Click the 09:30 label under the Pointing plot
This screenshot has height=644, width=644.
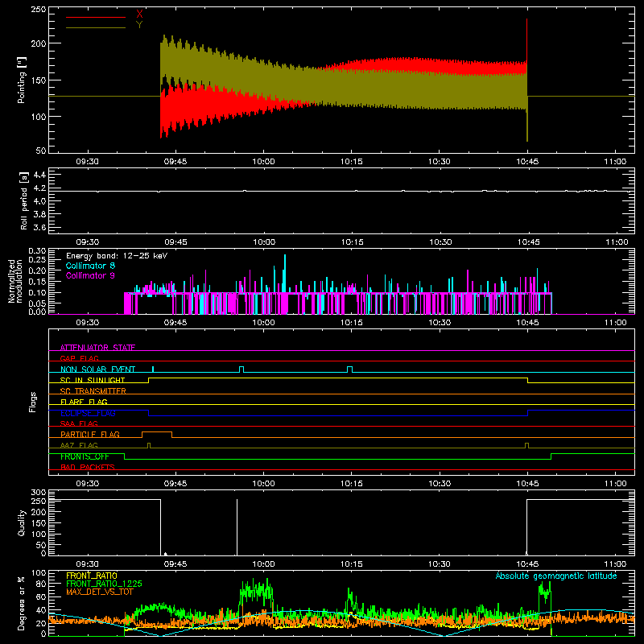coord(87,162)
